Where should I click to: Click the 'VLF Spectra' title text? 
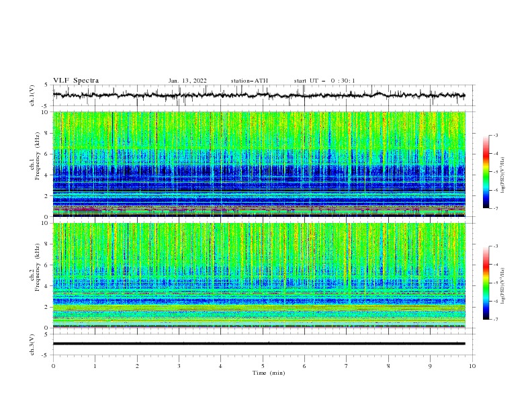tap(76, 81)
